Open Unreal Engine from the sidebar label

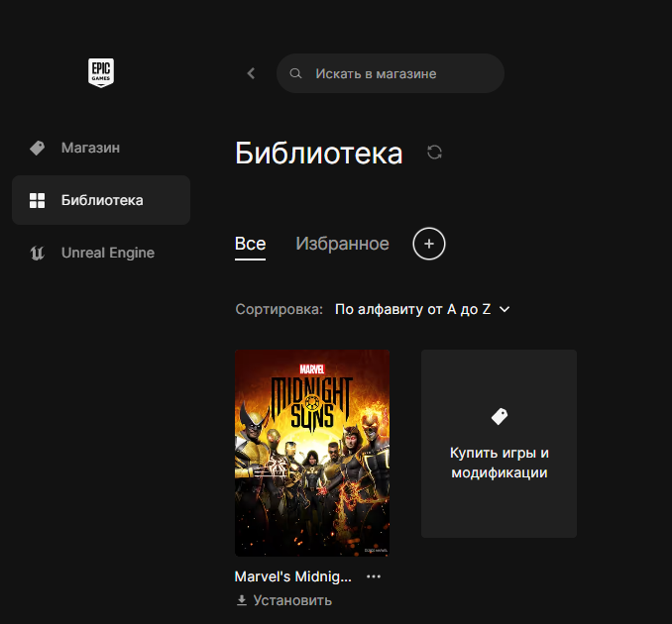[107, 253]
